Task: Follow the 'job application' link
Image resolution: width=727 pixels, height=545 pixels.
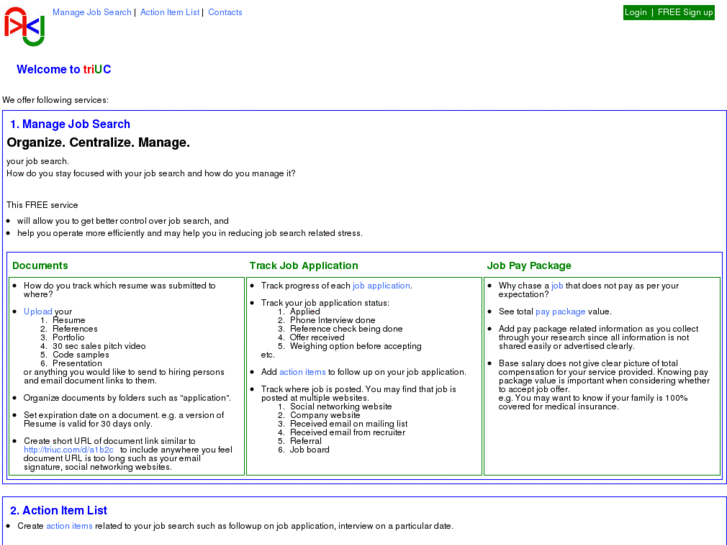Action: point(381,286)
